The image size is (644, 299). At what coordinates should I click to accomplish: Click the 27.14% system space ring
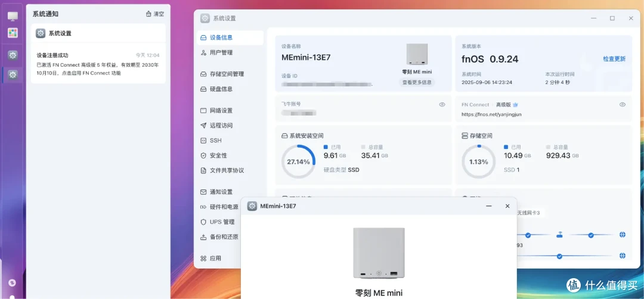tap(298, 161)
